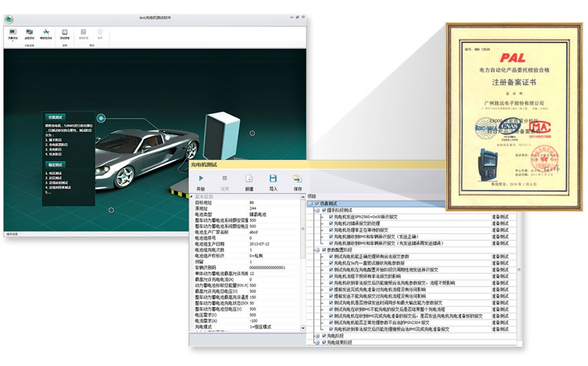Select the 仿真测试 ribbon icon

point(12,32)
